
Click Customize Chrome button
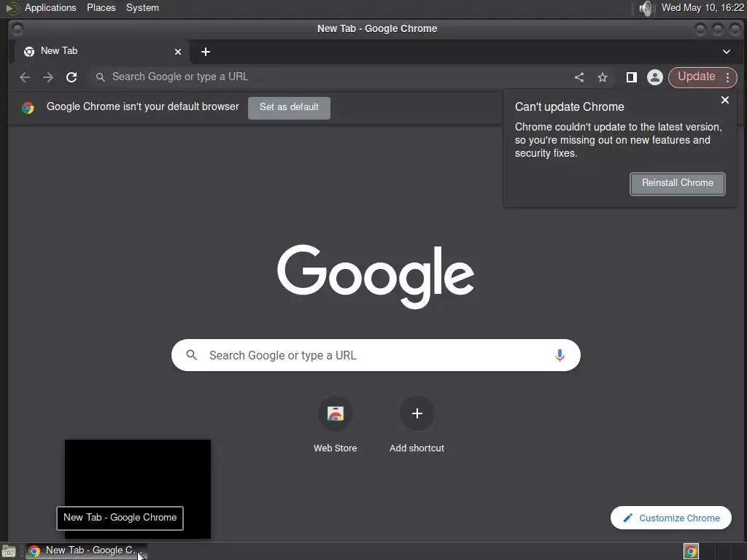tap(671, 518)
